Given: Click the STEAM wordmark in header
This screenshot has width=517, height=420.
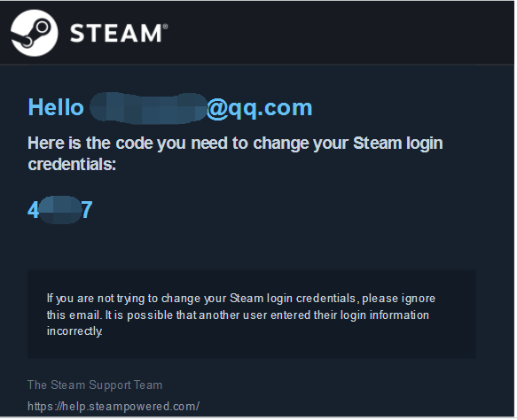Looking at the screenshot, I should (x=116, y=34).
